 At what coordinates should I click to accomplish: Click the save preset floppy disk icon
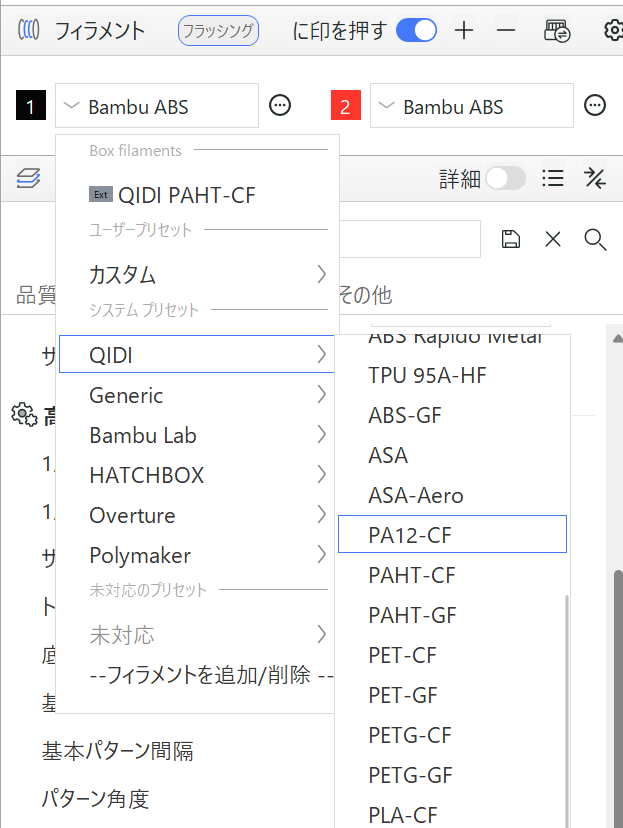511,238
